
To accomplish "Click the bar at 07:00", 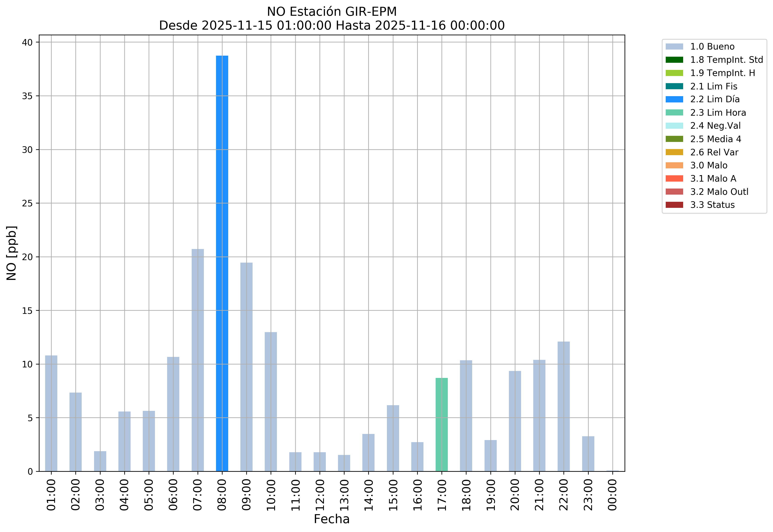I will pyautogui.click(x=198, y=360).
